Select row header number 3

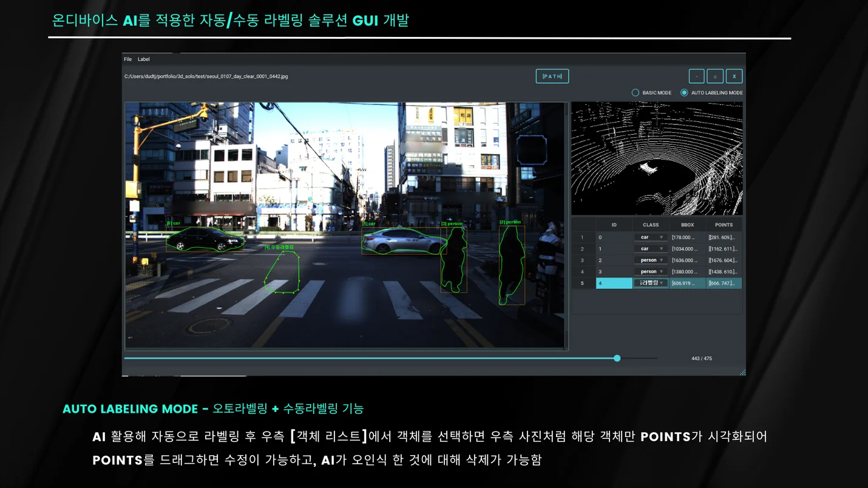[583, 260]
